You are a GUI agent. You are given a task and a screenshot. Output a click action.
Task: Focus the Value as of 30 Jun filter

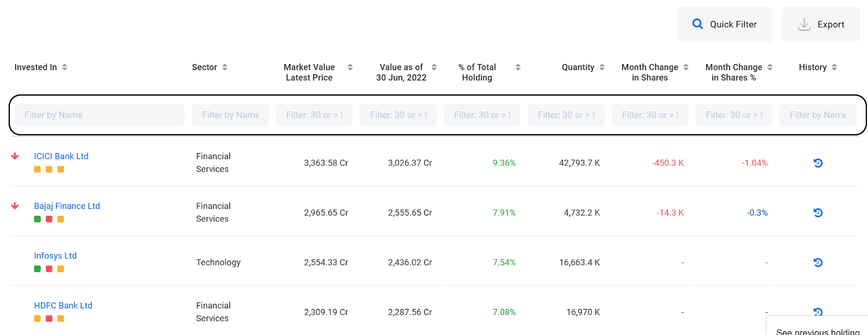click(x=398, y=115)
